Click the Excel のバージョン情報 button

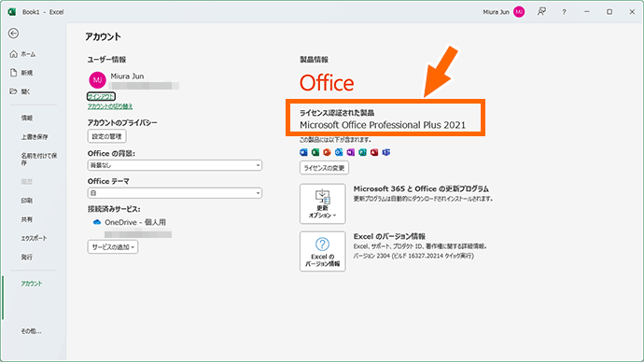coord(322,251)
